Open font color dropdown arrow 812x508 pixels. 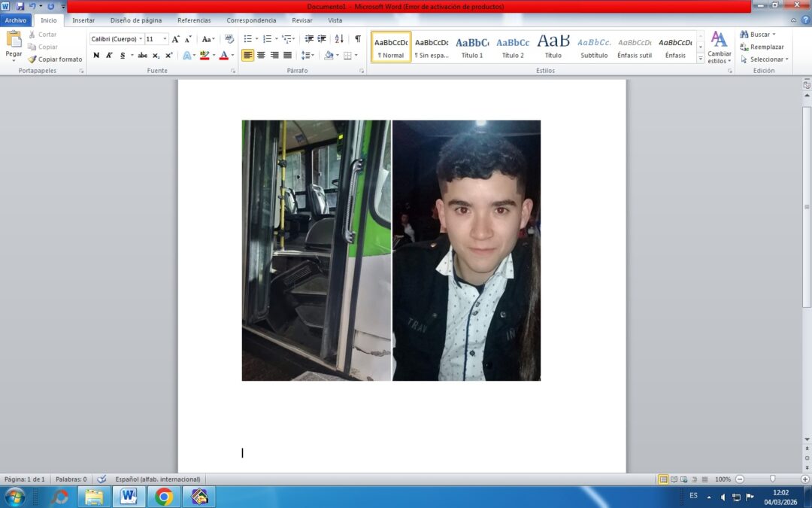click(x=232, y=55)
